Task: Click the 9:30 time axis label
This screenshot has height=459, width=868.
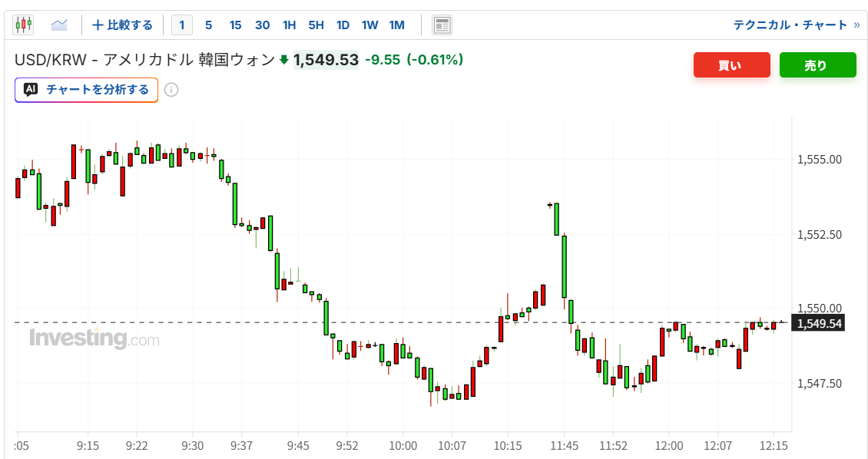Action: 193,446
